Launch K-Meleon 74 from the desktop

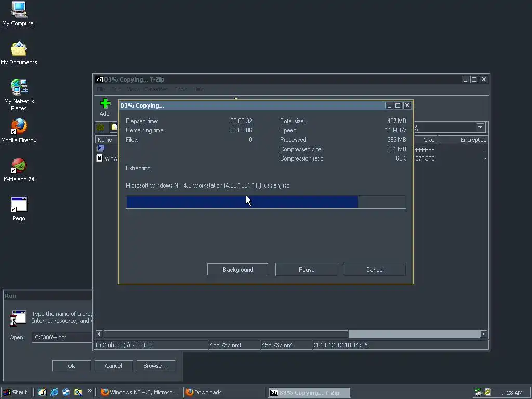[x=19, y=170]
